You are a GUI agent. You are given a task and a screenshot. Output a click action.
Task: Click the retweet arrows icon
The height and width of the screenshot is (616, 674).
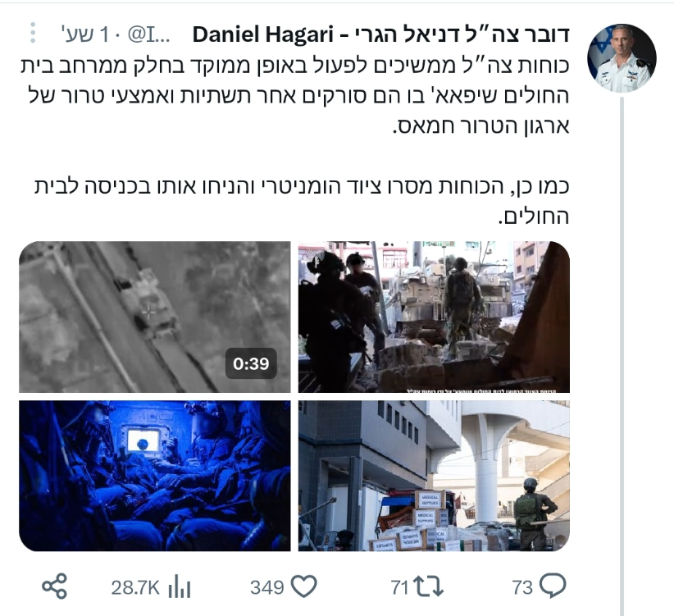point(428,586)
